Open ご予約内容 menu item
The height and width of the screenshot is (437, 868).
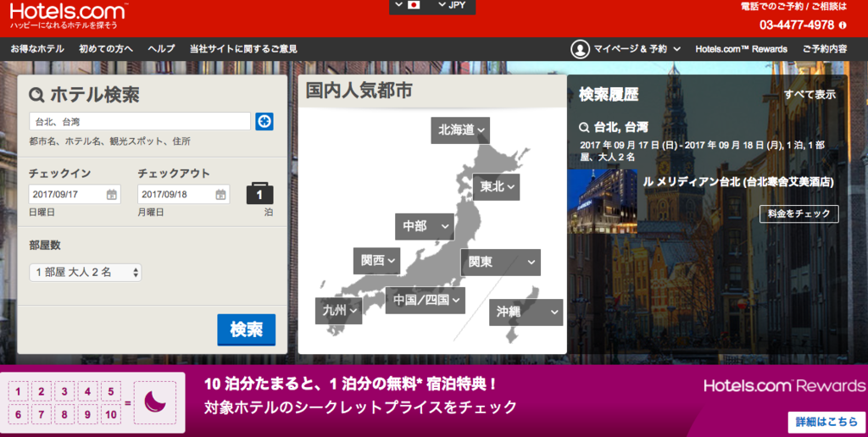point(825,49)
